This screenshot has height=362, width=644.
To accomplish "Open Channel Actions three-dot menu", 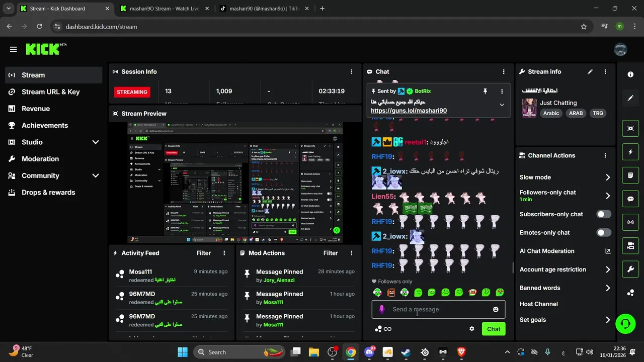I will [605, 156].
